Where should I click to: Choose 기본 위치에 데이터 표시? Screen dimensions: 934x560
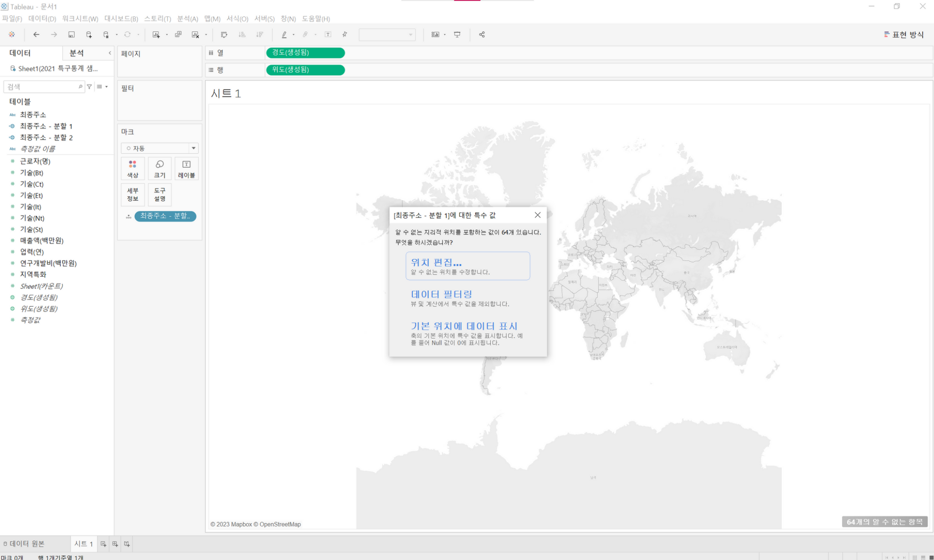coord(468,333)
